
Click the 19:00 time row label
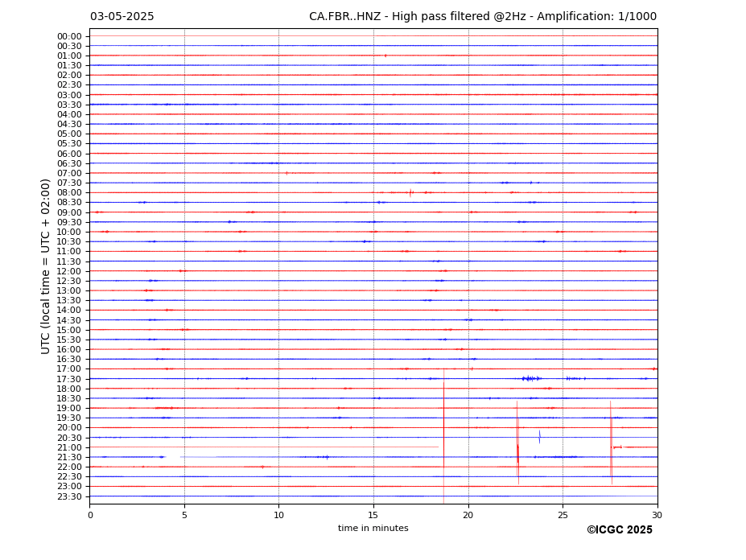69,408
